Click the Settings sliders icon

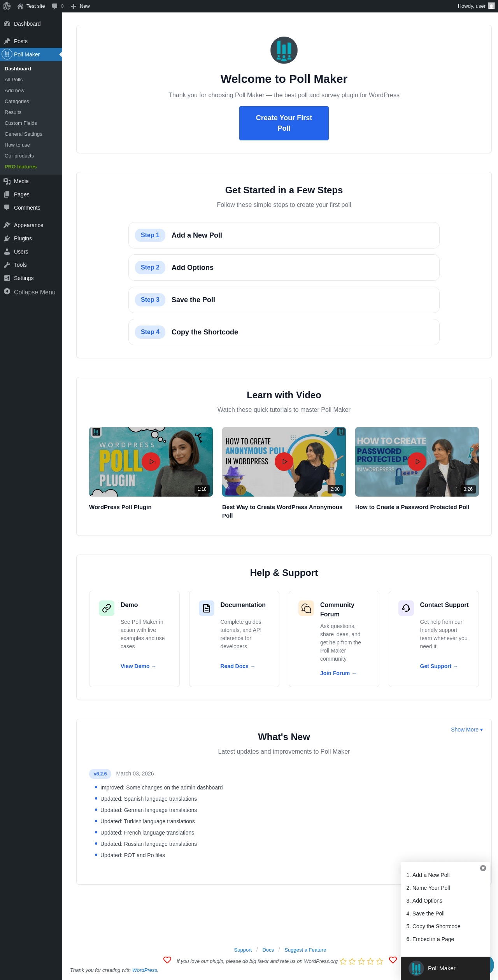pos(7,278)
